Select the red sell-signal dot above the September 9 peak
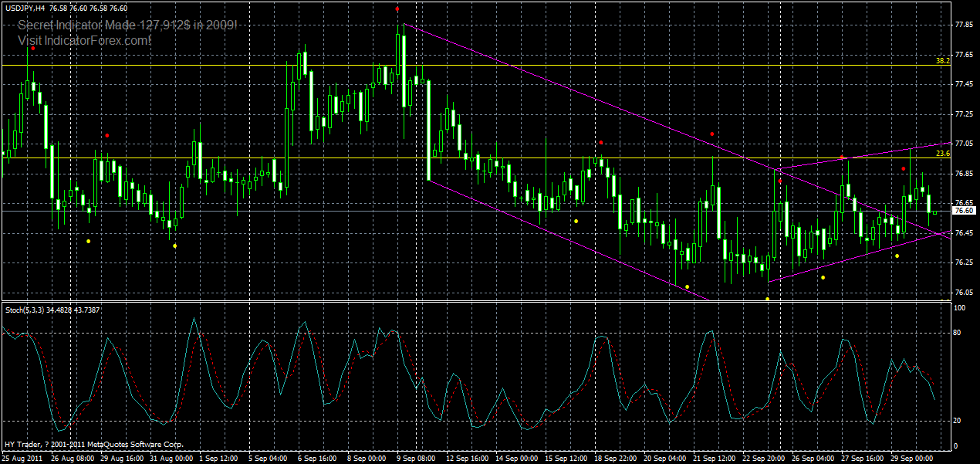The image size is (980, 464). (397, 8)
